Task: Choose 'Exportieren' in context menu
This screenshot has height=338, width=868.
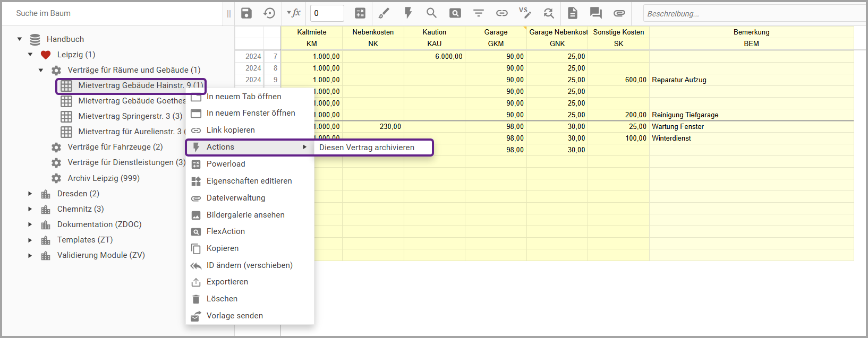Action: click(227, 282)
